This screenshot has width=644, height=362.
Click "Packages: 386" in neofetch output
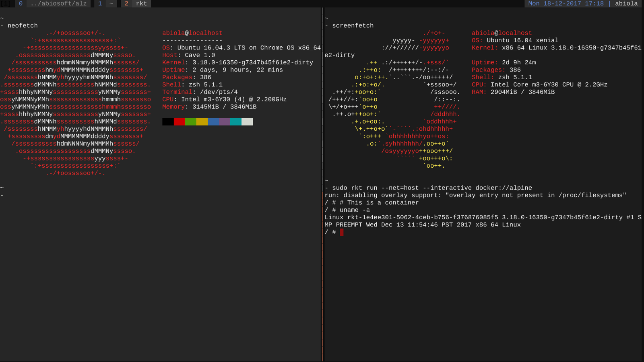point(187,77)
